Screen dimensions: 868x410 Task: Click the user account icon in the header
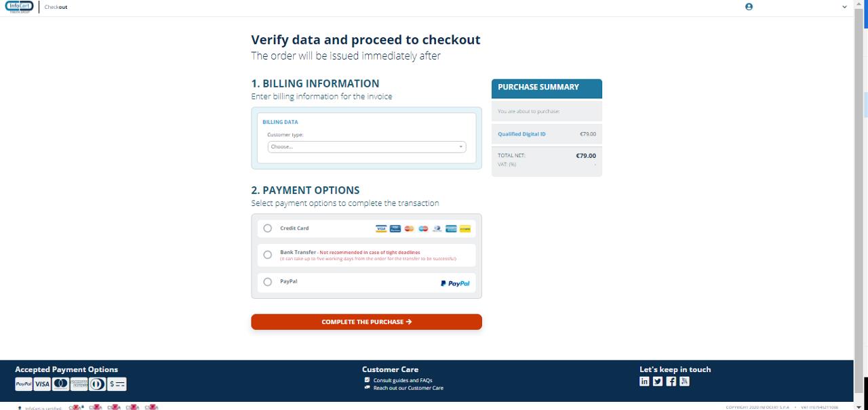coord(749,6)
